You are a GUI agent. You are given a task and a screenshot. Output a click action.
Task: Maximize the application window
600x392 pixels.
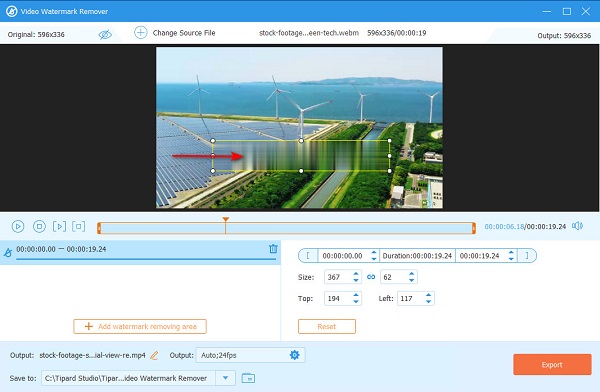point(567,11)
